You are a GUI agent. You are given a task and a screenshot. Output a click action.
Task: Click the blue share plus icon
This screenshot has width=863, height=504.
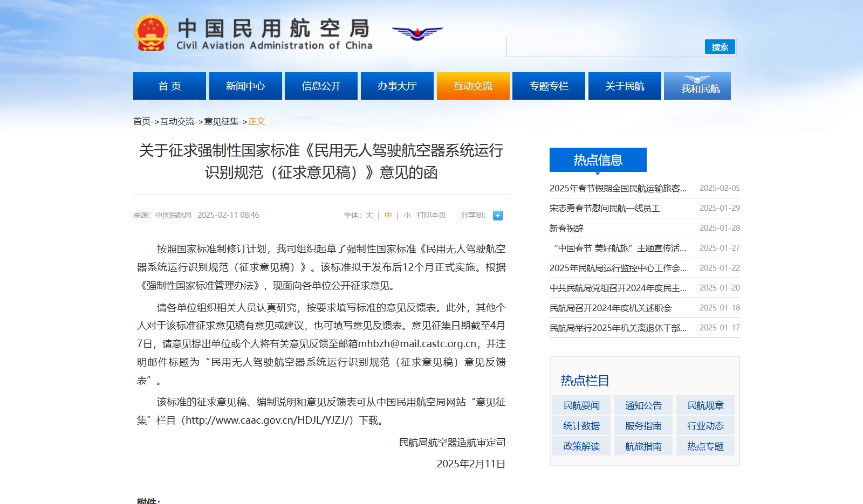(x=498, y=216)
